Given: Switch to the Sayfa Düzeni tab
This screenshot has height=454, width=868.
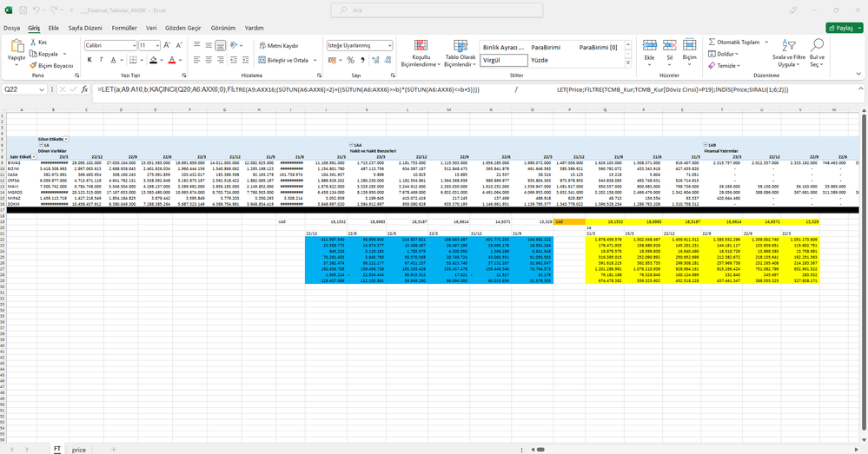Looking at the screenshot, I should (x=84, y=28).
